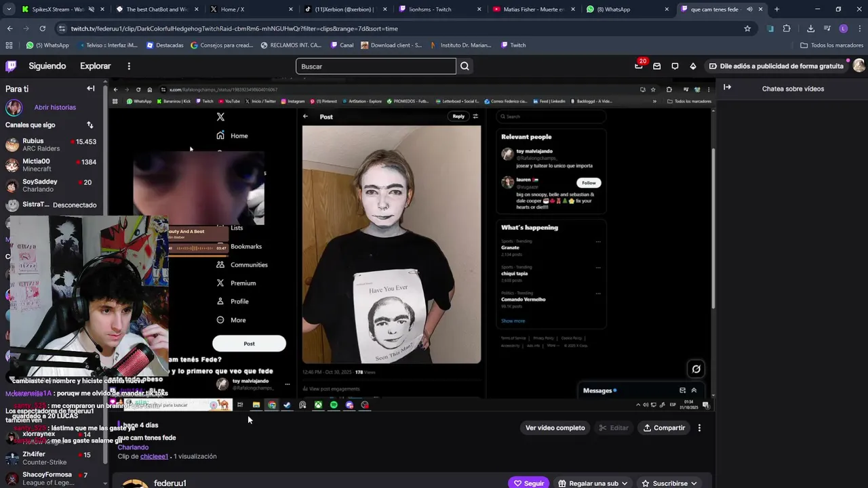Open the Charlando category link under clip
This screenshot has height=488, width=868.
pyautogui.click(x=133, y=447)
